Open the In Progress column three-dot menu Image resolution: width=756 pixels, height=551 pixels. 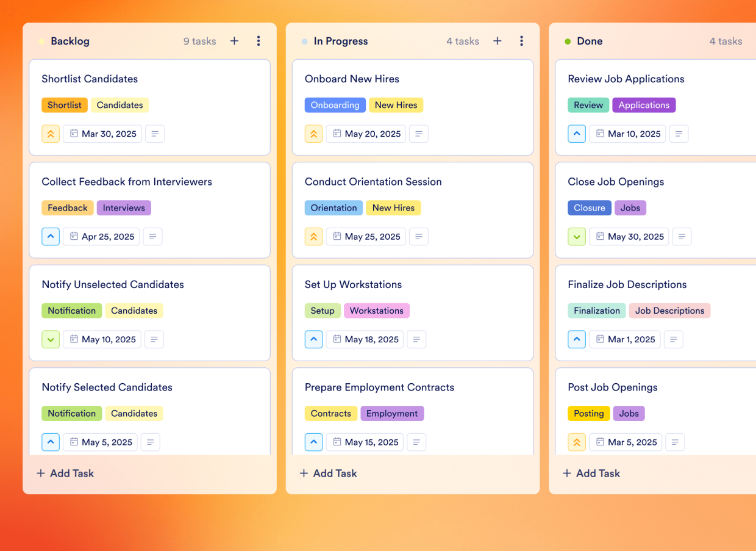(x=521, y=41)
